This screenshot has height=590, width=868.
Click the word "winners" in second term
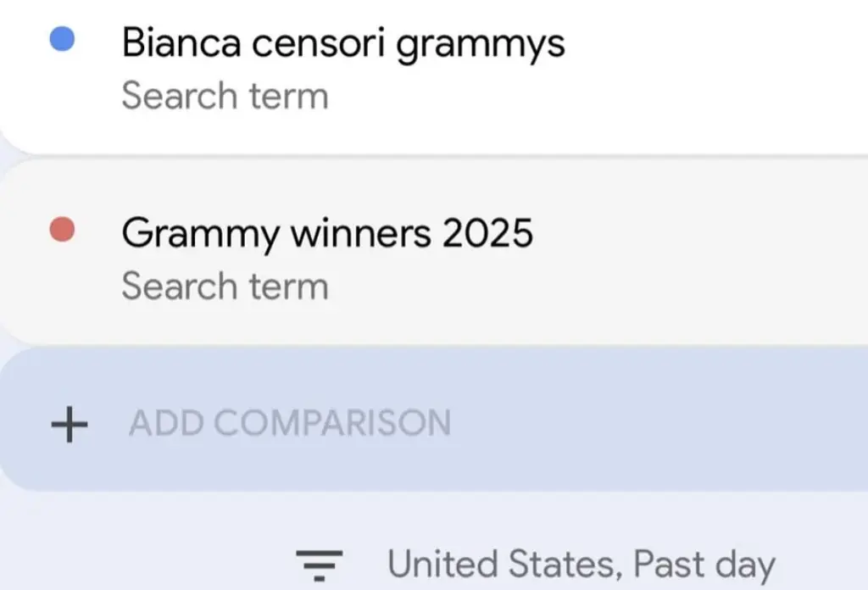(360, 232)
